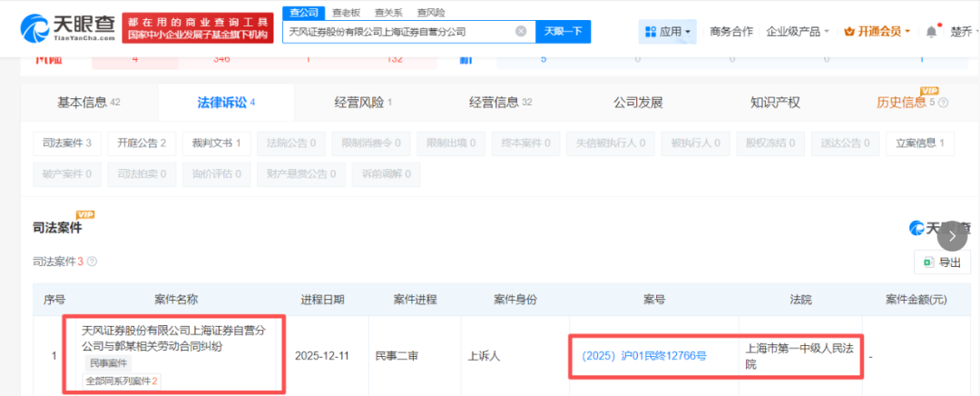Select the 裁判文书 1 filter
The width and height of the screenshot is (980, 396).
click(x=217, y=144)
